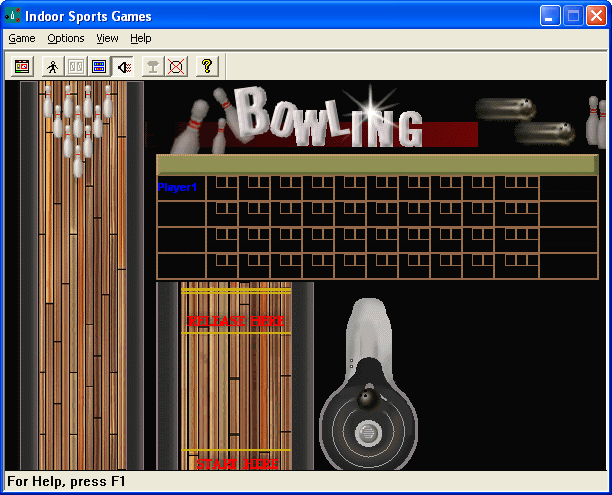Screen dimensions: 612x495
Task: Click the yellow question mark help icon
Action: (x=207, y=67)
